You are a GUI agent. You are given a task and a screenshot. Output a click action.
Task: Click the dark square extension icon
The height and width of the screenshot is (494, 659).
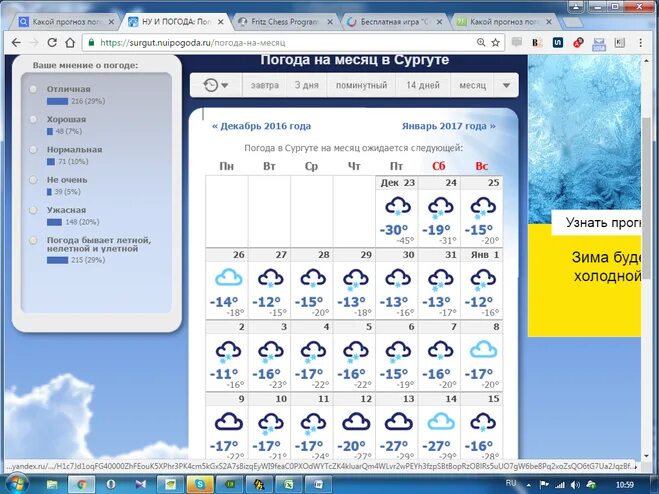(558, 42)
